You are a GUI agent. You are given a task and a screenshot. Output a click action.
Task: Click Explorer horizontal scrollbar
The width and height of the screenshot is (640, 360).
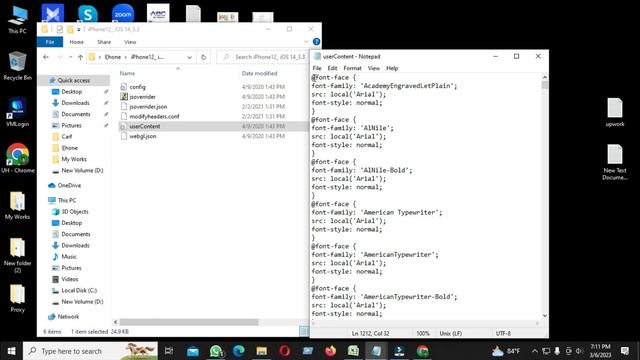point(189,322)
